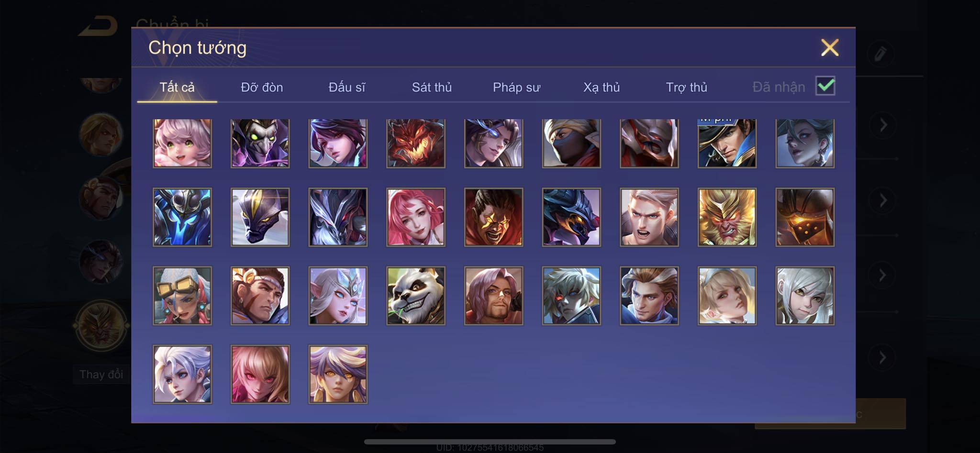The height and width of the screenshot is (453, 980).
Task: Select the blue armored robot hero
Action: click(182, 217)
